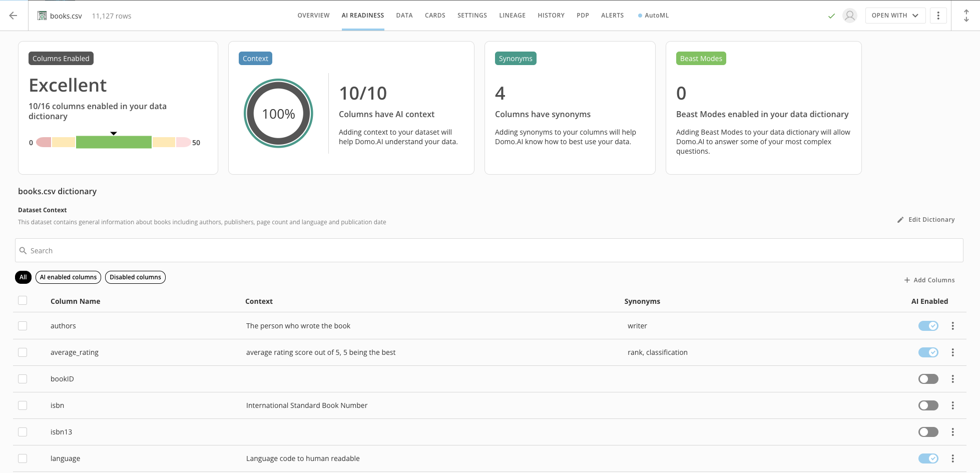Open the CARDS tab
The image size is (980, 473).
tap(435, 16)
